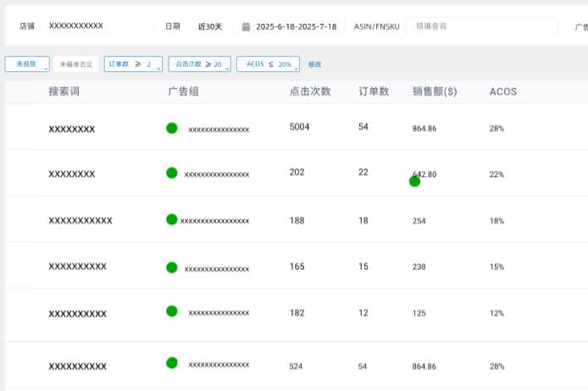This screenshot has height=391, width=588.
Task: Click green status dot in the 188 clicks row
Action: pos(172,220)
